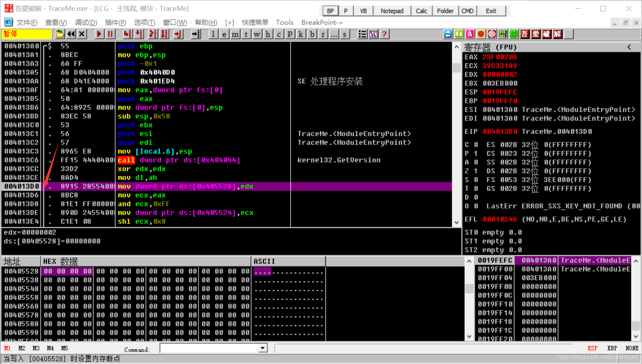The width and height of the screenshot is (642, 364).
Task: Click the red record circle plugin icon
Action: [x=481, y=34]
